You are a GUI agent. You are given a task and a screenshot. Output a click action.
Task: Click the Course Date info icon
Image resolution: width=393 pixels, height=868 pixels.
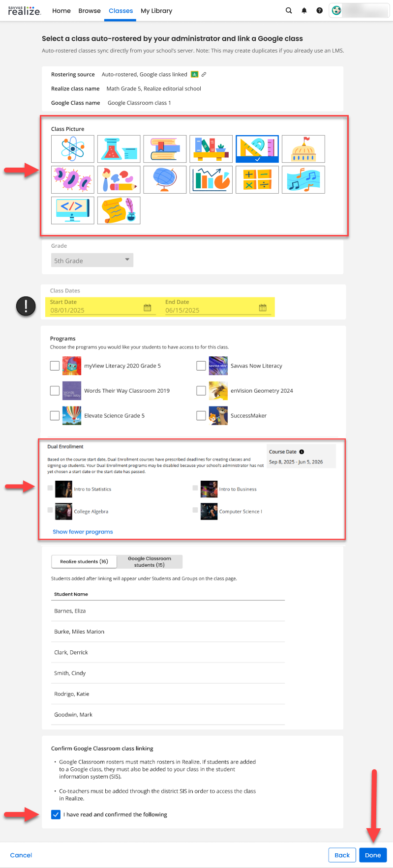pyautogui.click(x=302, y=452)
